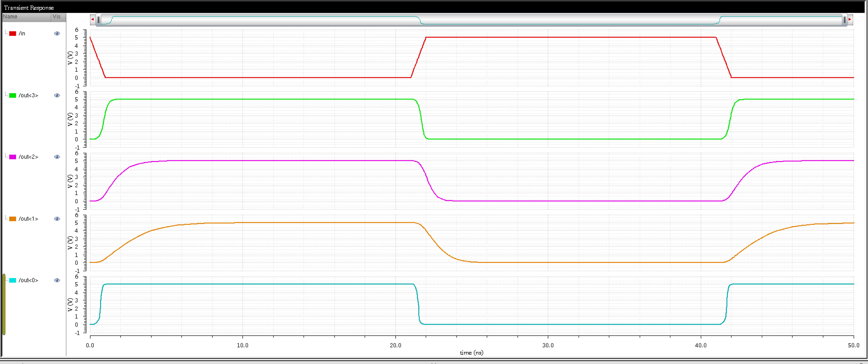Click the 0.0 tick label on the time axis

coord(90,345)
